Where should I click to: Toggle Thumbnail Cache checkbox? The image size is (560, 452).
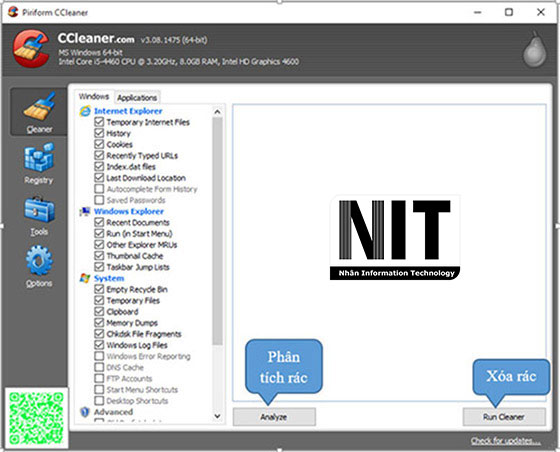tap(99, 256)
